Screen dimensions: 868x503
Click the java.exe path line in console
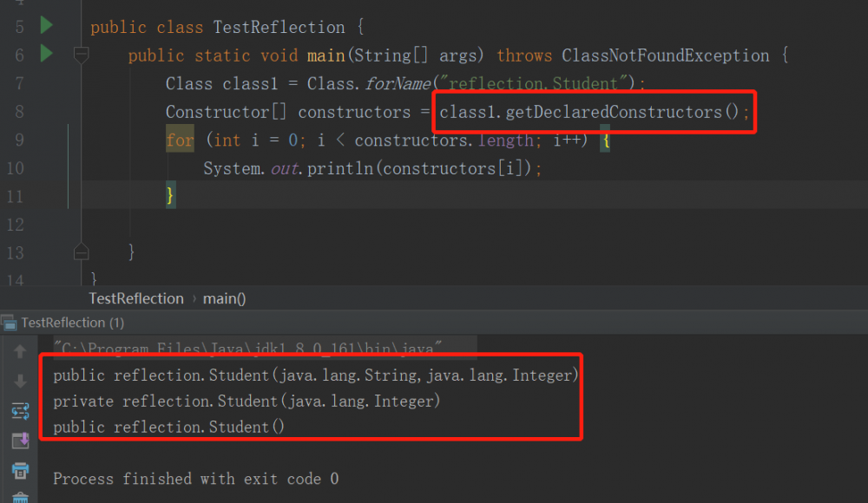pos(248,349)
